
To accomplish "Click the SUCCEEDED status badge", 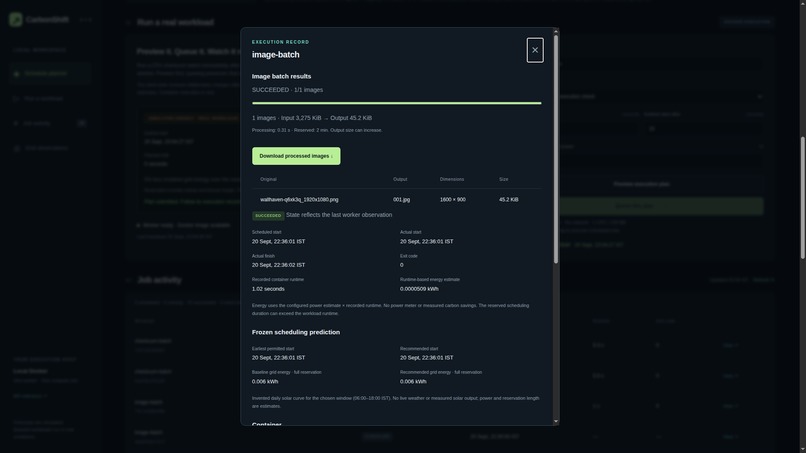I will 268,215.
